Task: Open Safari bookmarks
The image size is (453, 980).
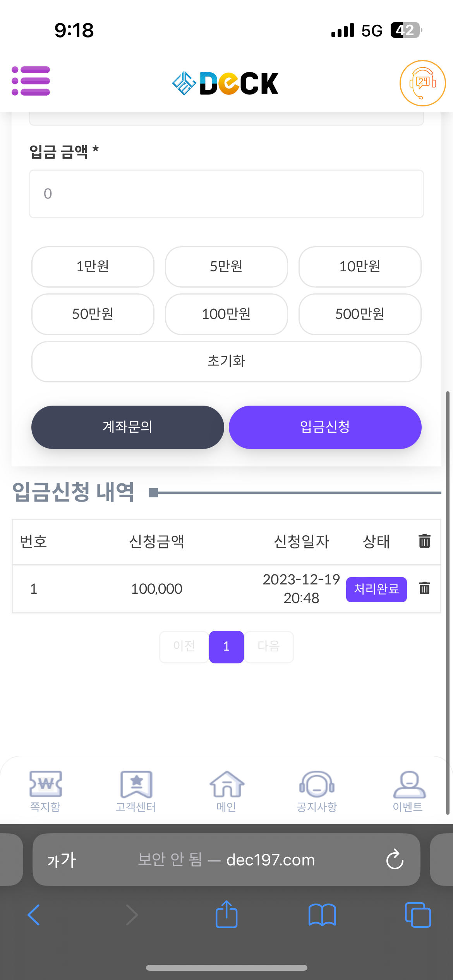Action: point(322,915)
